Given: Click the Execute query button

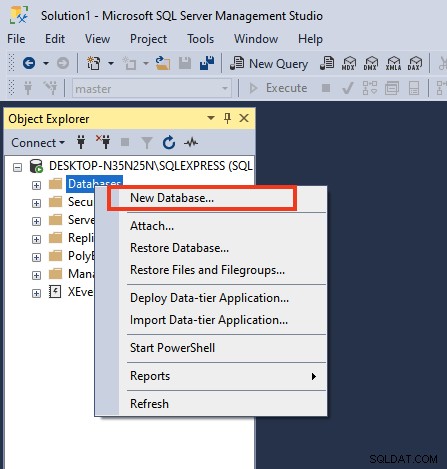Looking at the screenshot, I should [279, 88].
